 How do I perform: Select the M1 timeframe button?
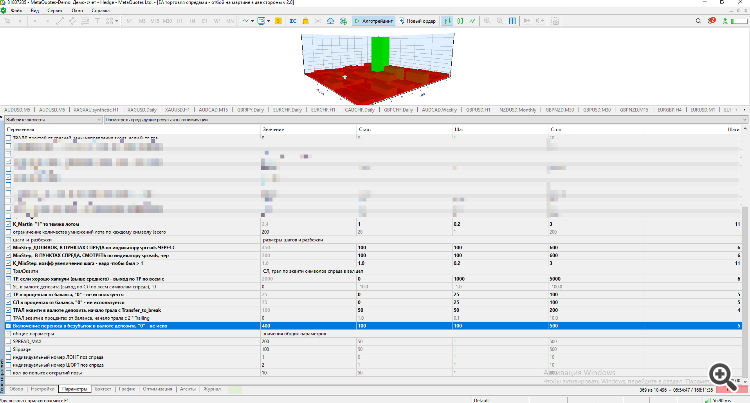(130, 21)
